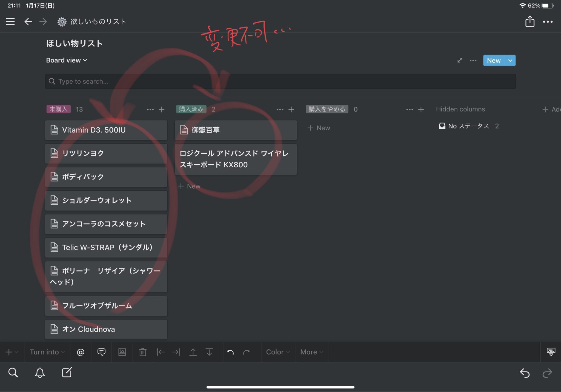Viewport: 561px width, 392px height.
Task: Insert a mention with the @ icon
Action: [x=81, y=352]
